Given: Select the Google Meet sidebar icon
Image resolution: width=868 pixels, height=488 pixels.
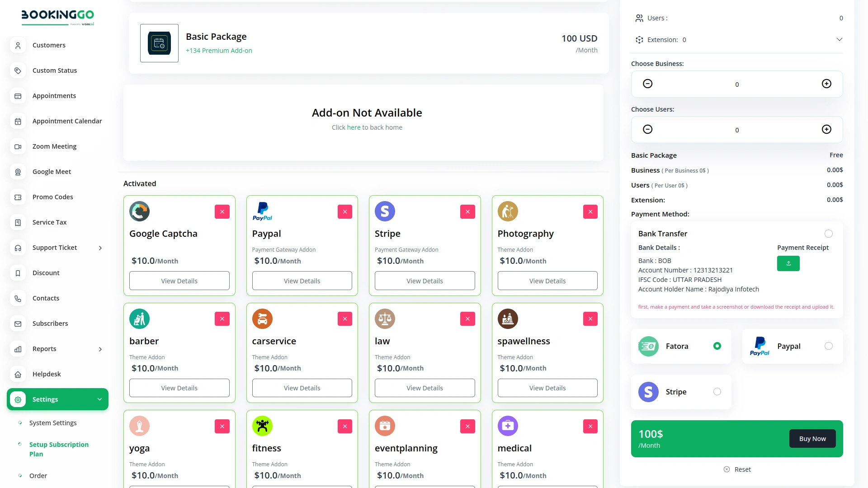Looking at the screenshot, I should tap(18, 172).
